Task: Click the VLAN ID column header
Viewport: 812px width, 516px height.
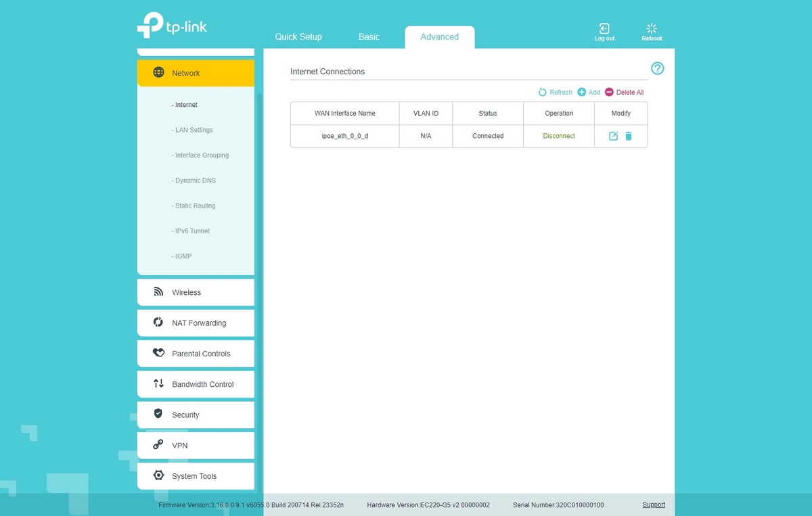Action: click(426, 114)
